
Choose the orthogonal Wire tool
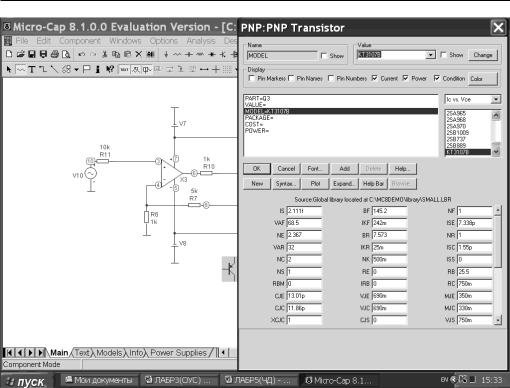[x=43, y=69]
